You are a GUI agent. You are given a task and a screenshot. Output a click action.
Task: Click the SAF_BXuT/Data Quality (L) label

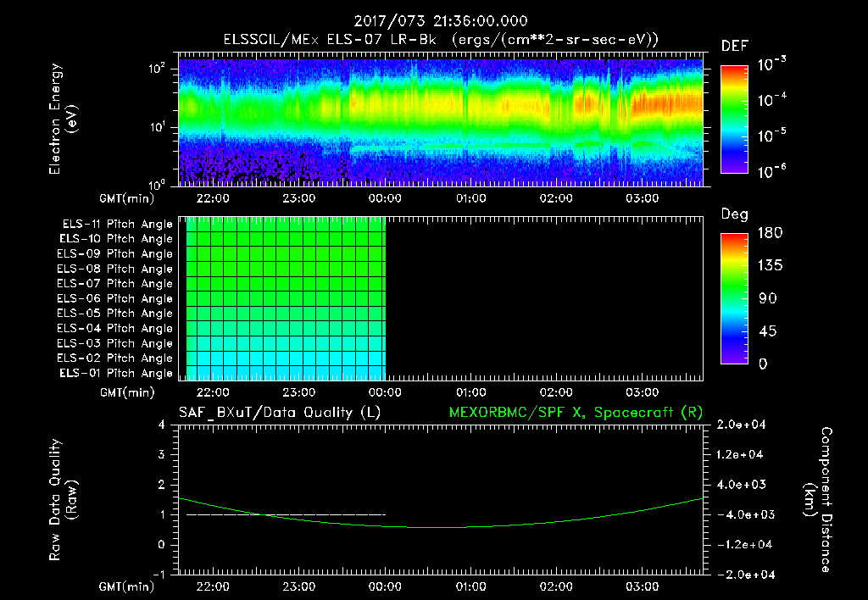tap(280, 413)
